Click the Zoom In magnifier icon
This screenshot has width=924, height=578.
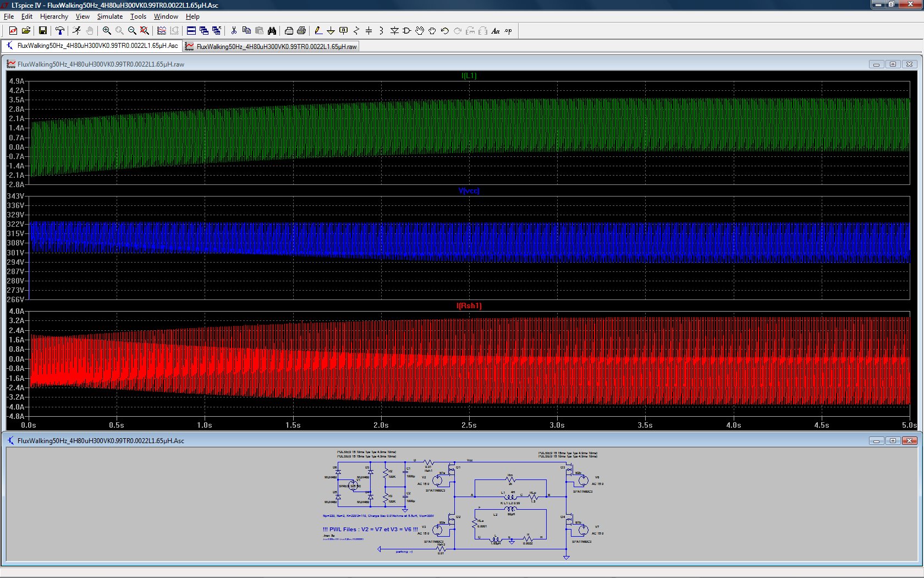(107, 31)
